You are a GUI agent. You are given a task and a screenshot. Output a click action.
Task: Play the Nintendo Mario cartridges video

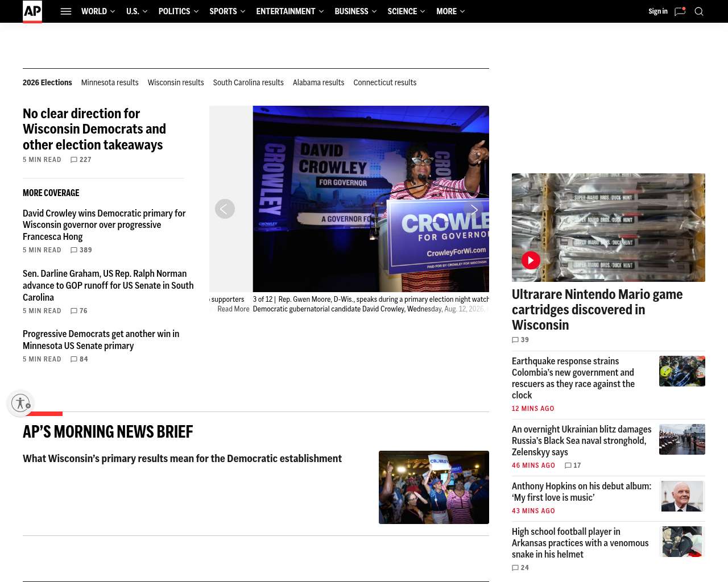(x=531, y=260)
